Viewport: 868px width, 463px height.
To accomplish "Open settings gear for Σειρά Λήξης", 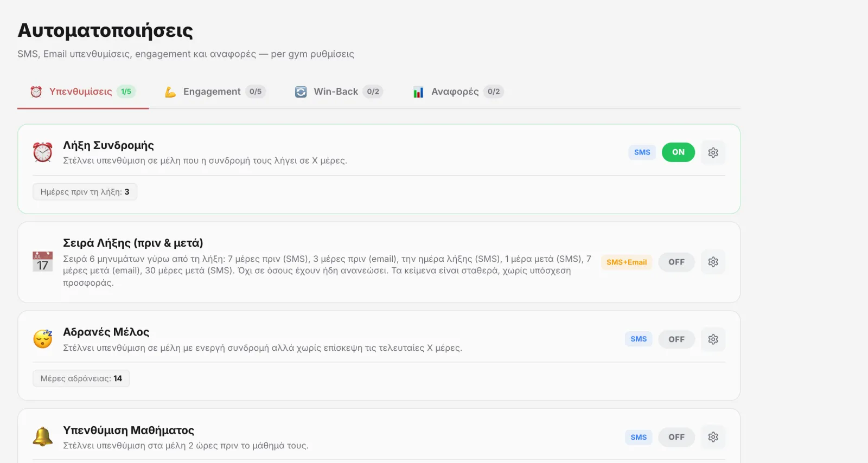I will tap(713, 262).
